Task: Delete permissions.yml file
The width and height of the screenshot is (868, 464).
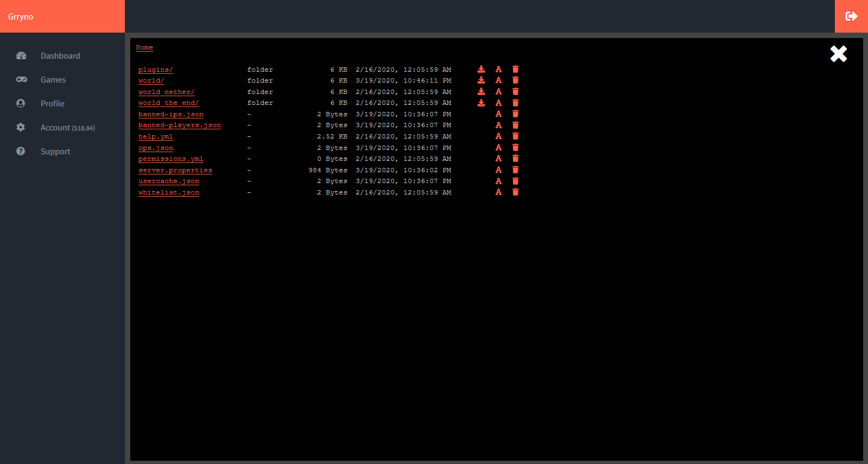Action: 516,159
